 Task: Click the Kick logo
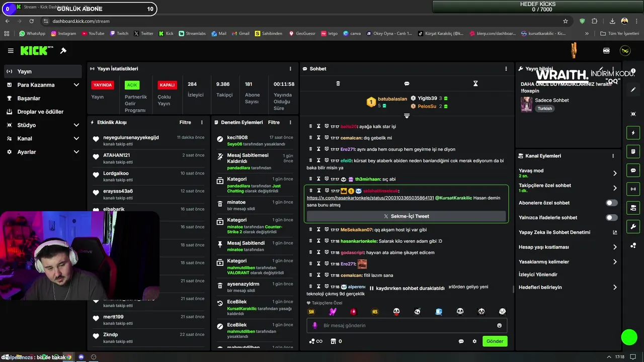[37, 51]
